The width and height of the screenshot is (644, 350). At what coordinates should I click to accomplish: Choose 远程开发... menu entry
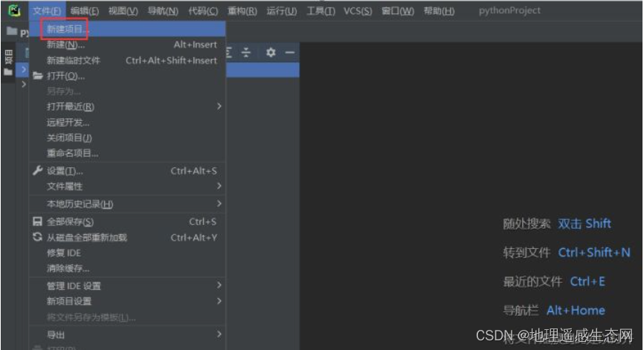[127, 123]
